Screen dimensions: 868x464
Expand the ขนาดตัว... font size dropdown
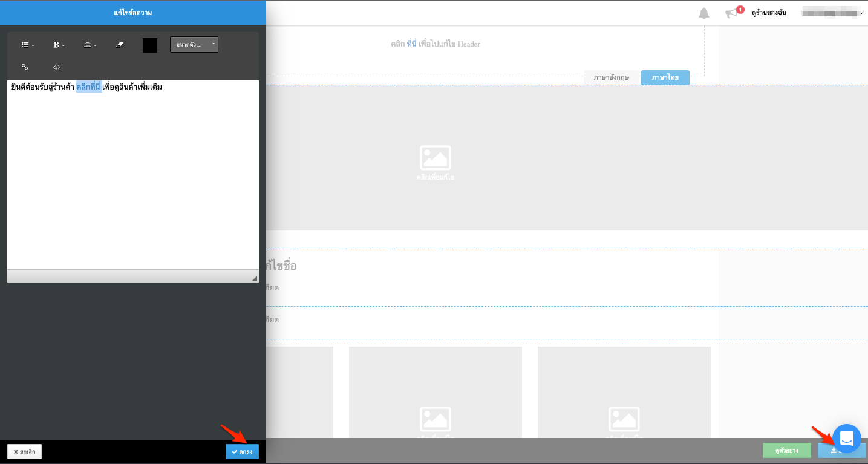[194, 45]
